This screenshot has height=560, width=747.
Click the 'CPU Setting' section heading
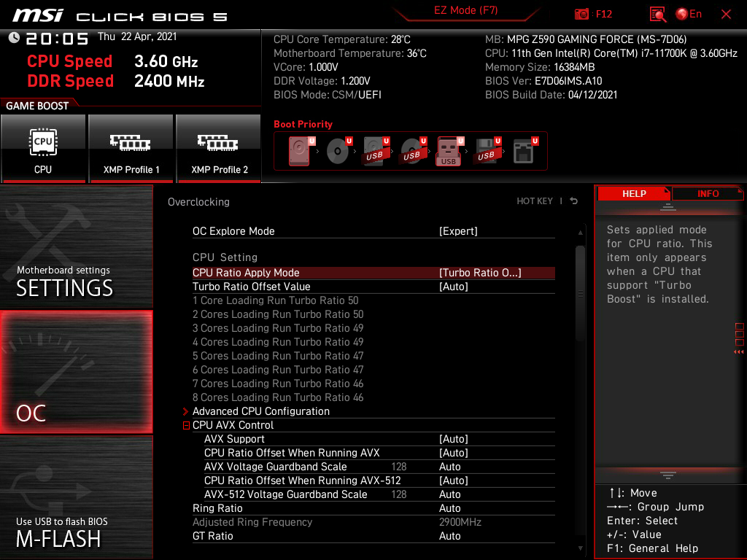[225, 257]
